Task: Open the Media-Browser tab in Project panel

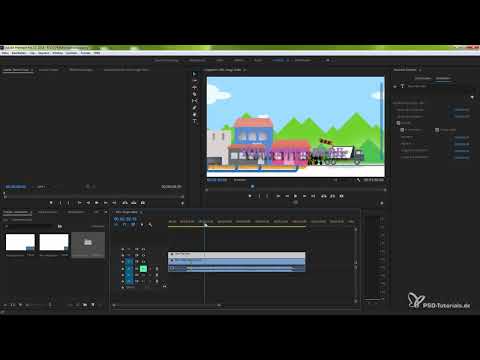Action: pyautogui.click(x=47, y=212)
